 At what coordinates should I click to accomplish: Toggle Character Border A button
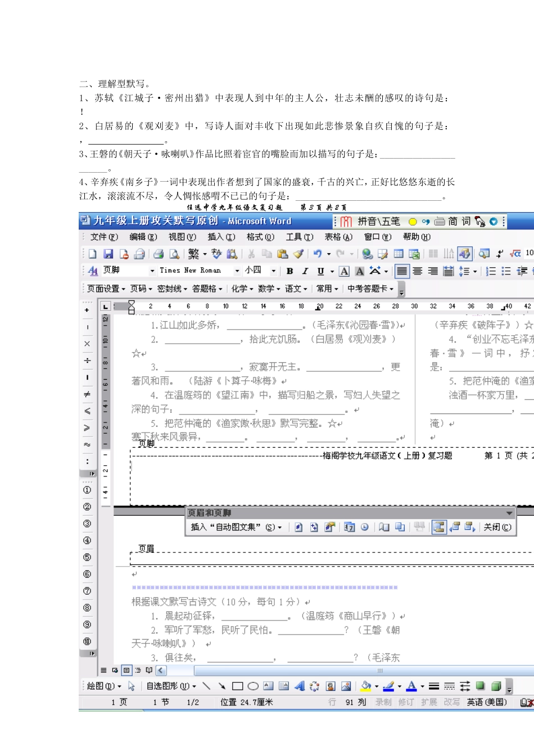click(x=344, y=271)
